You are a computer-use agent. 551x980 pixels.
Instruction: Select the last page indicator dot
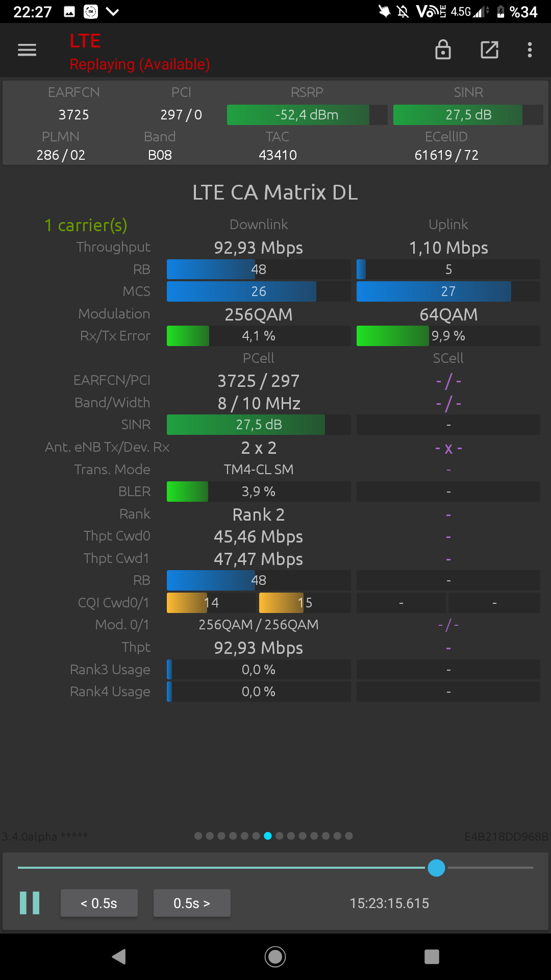click(349, 836)
